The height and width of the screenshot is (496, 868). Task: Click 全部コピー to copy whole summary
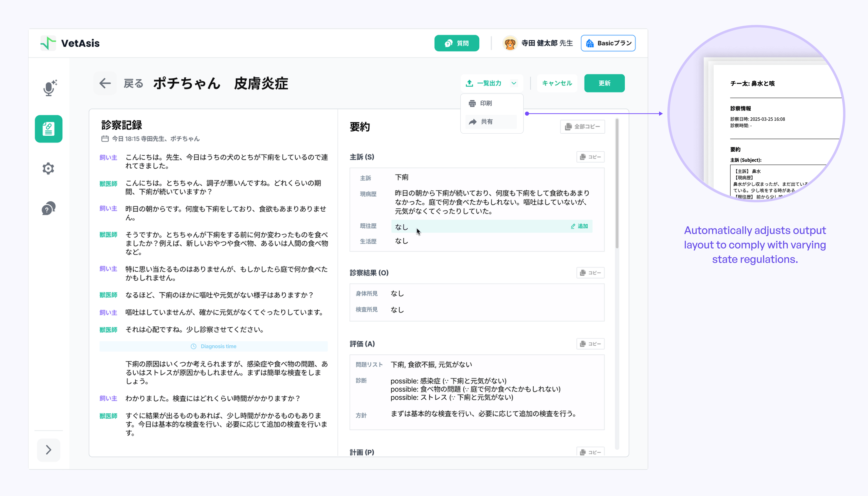(x=582, y=126)
